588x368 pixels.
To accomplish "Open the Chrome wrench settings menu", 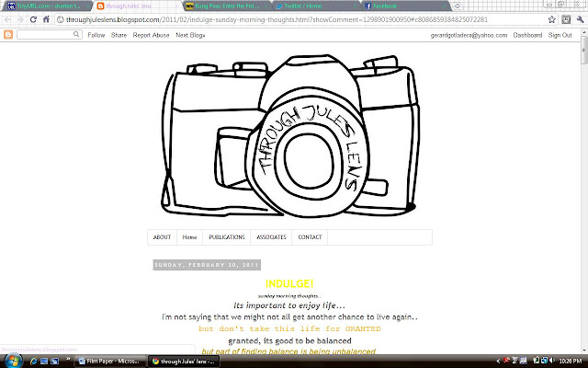I will (x=580, y=19).
